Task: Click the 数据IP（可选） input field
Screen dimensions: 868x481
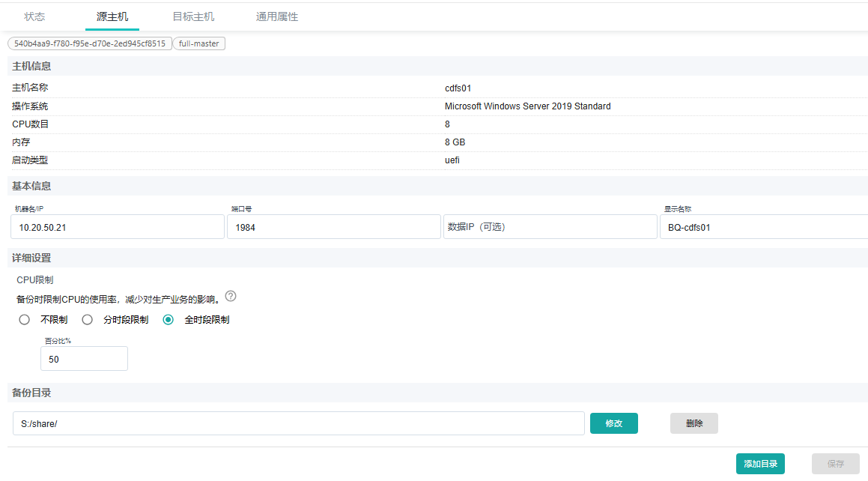Action: [550, 227]
